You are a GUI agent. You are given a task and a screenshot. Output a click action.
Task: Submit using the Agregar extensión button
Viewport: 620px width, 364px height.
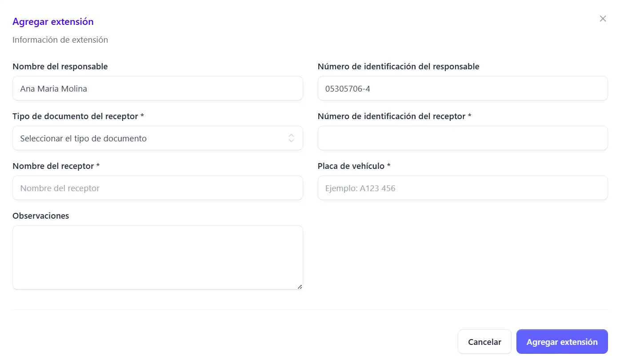click(562, 341)
